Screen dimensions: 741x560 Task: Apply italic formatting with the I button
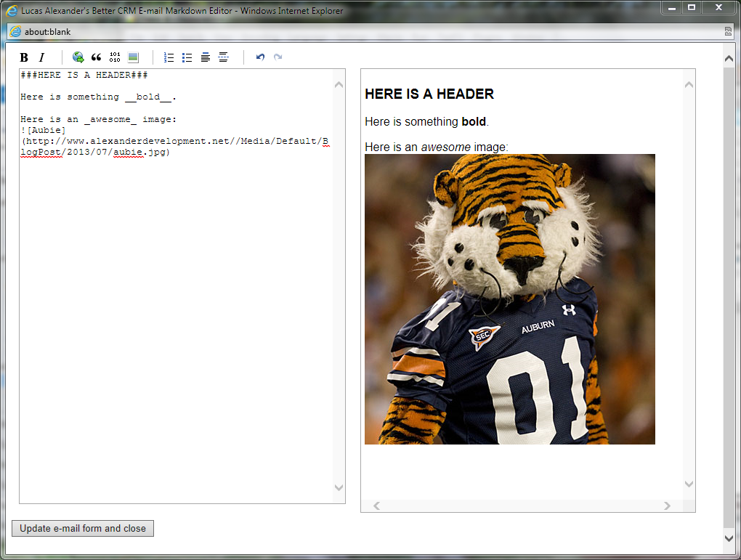(41, 57)
